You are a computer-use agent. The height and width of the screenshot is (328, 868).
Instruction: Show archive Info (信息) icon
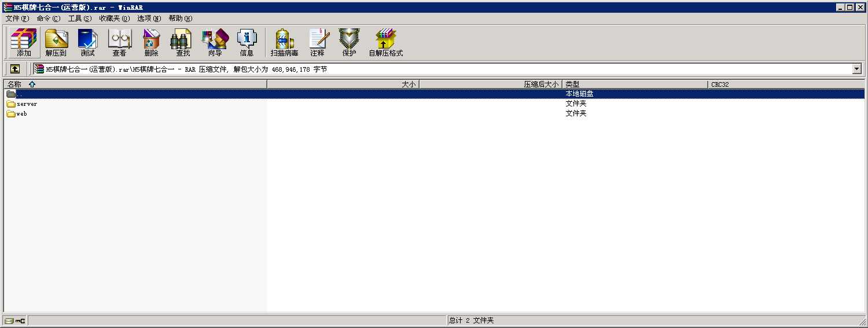pos(247,43)
